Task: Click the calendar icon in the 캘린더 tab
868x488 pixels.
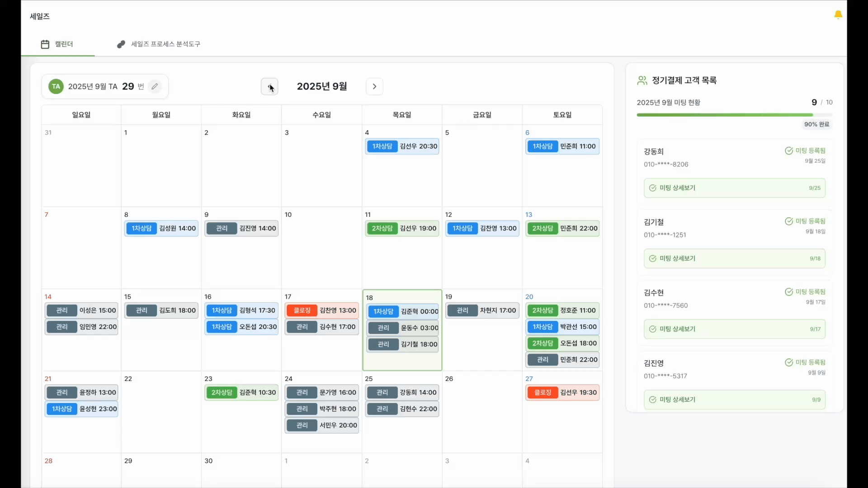Action: [x=45, y=44]
